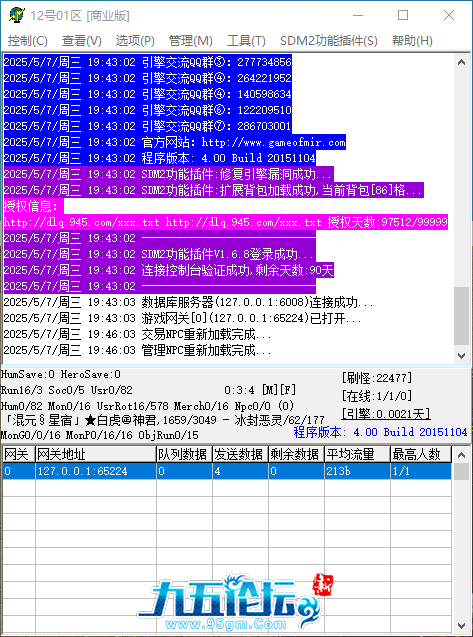This screenshot has height=637, width=473.
Task: Click the 游戏网关[0] 已打开 log line
Action: [x=182, y=318]
